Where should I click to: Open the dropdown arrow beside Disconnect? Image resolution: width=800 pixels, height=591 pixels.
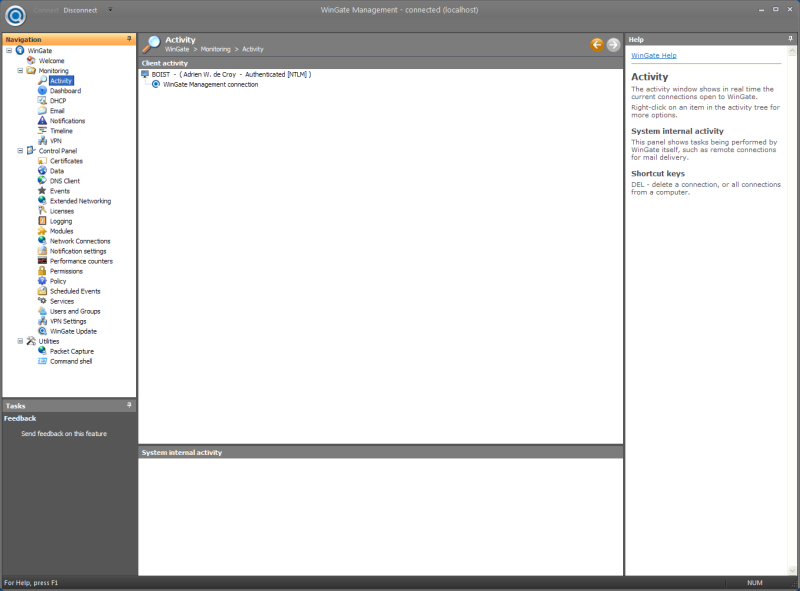(x=110, y=10)
